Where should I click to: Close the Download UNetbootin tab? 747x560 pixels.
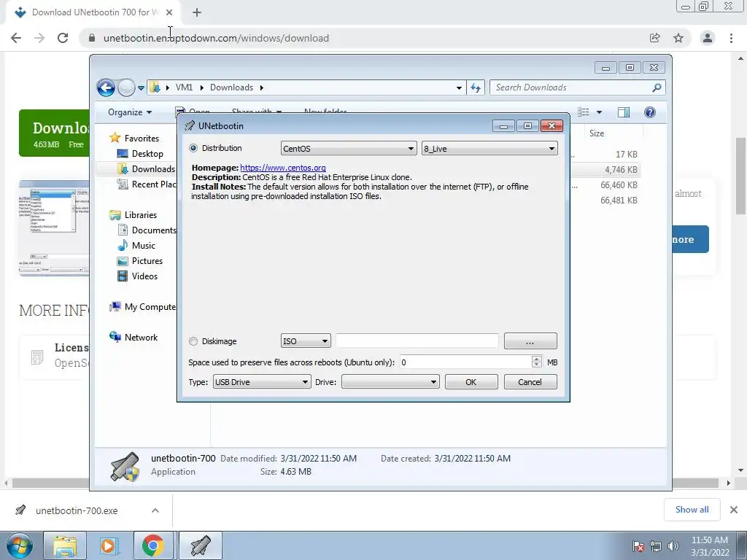pyautogui.click(x=169, y=12)
